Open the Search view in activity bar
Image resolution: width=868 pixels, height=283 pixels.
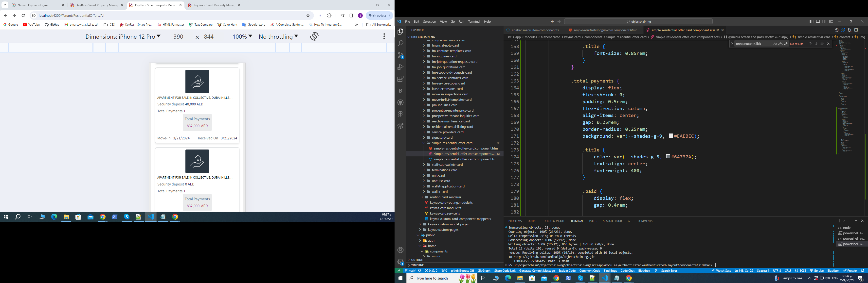[x=400, y=43]
